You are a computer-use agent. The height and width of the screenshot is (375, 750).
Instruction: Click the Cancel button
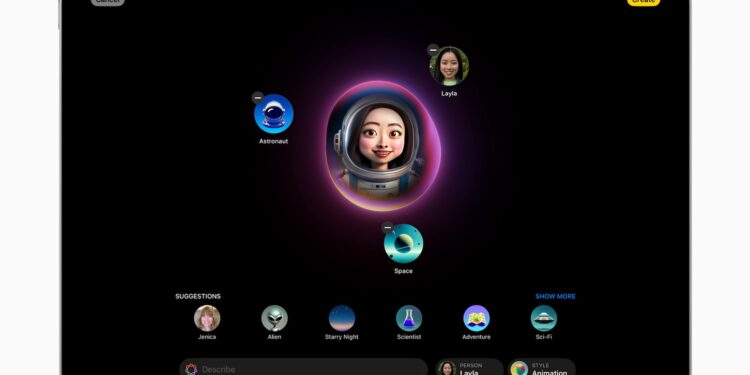tap(108, 2)
